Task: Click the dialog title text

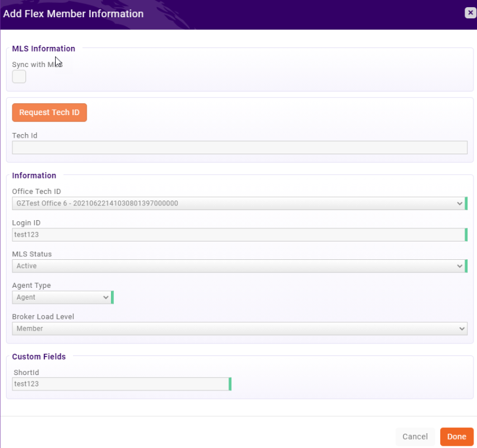Action: point(74,14)
